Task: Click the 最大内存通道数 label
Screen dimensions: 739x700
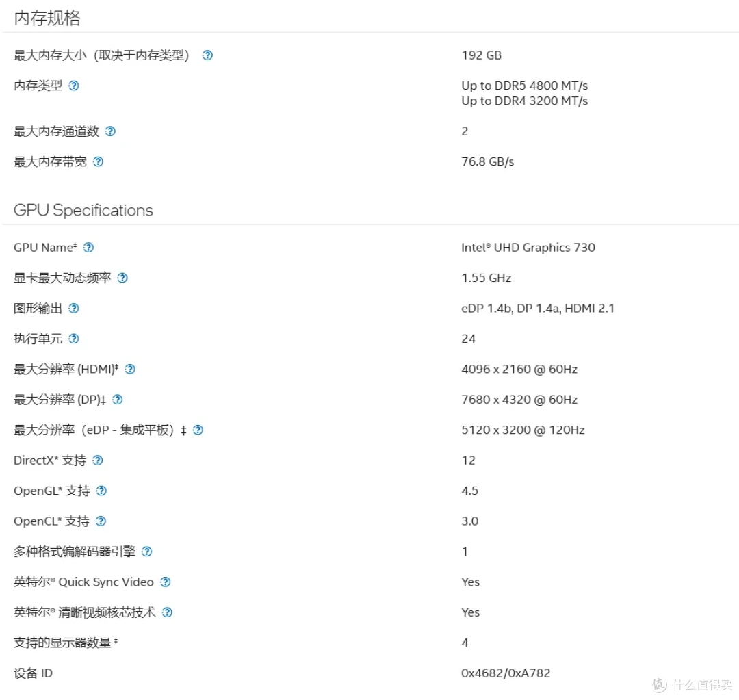Action: point(56,131)
